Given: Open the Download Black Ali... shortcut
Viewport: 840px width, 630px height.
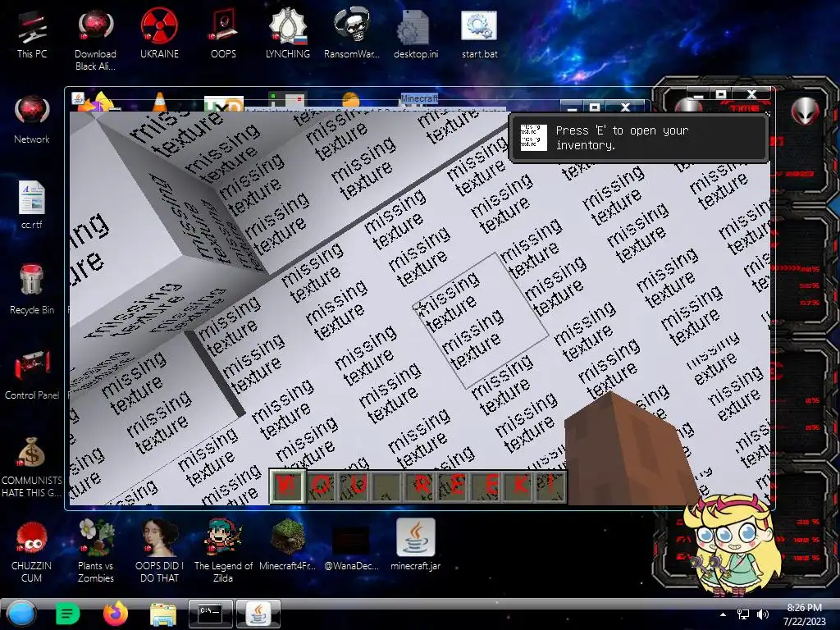Looking at the screenshot, I should tap(95, 40).
